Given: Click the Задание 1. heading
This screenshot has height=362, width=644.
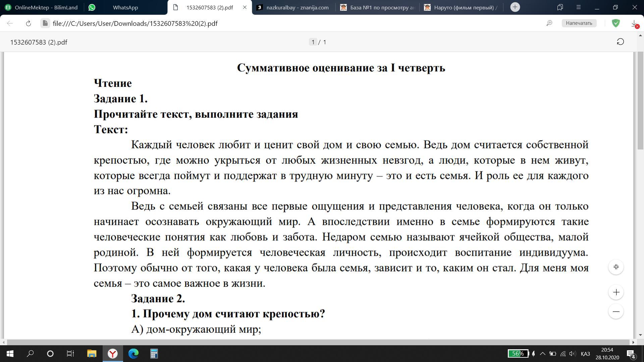Looking at the screenshot, I should pyautogui.click(x=121, y=99).
